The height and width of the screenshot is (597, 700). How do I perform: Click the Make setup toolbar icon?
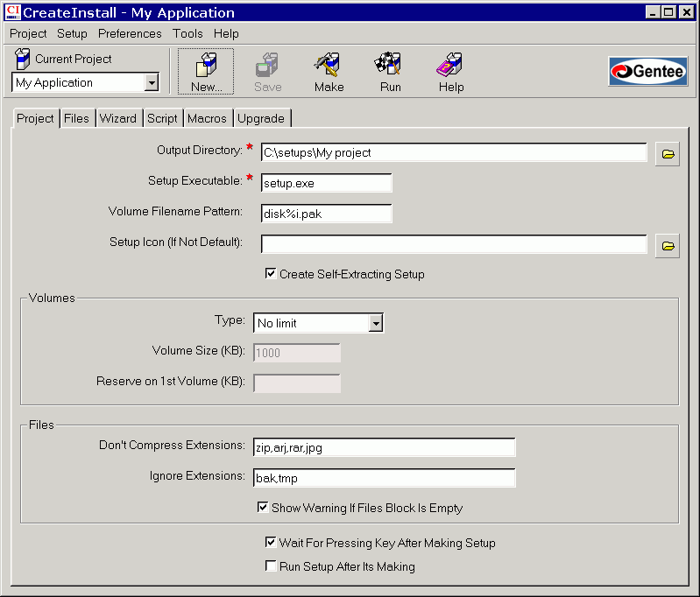pyautogui.click(x=329, y=72)
